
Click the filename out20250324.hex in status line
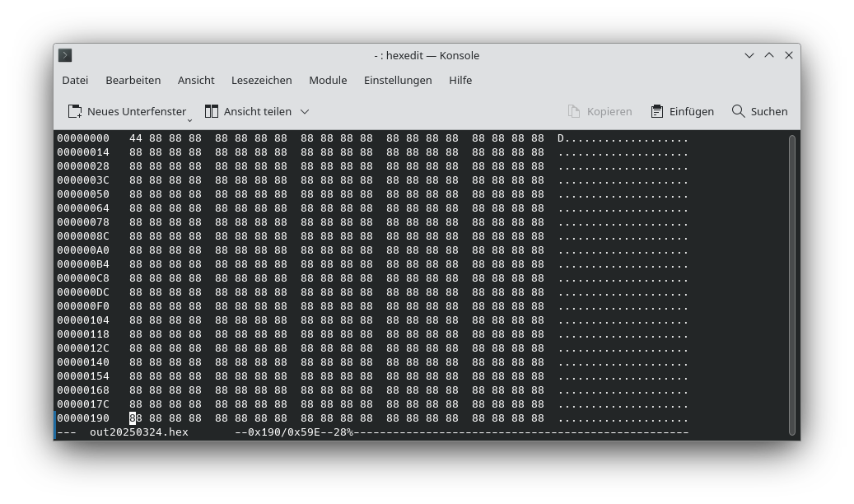coord(138,432)
